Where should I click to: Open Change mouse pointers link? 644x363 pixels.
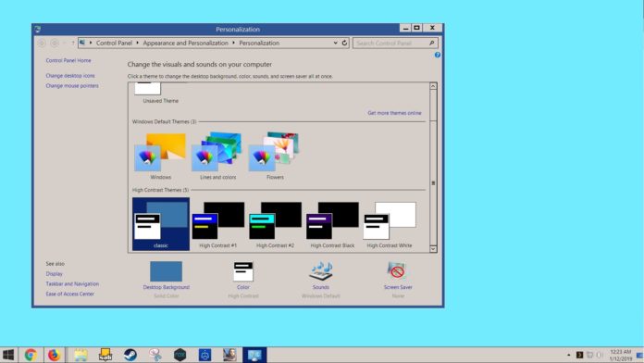[72, 86]
